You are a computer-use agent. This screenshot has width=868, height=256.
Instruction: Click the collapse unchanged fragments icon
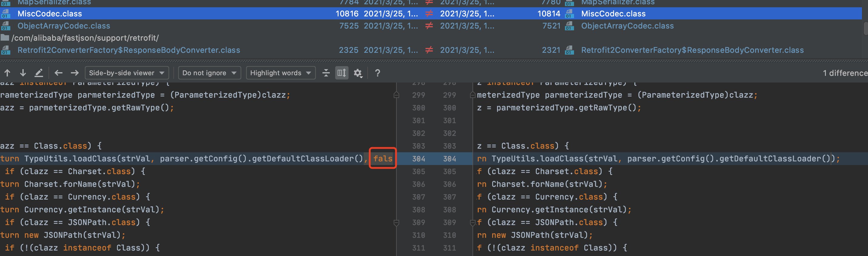pyautogui.click(x=326, y=73)
